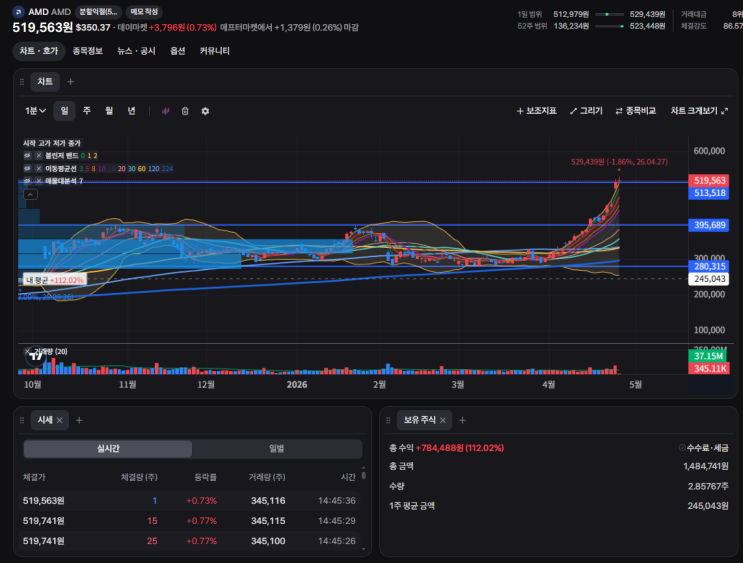Screen dimensions: 743x563
Task: Toggle visibility of 볼린저 밴드 indicator
Action: (x=27, y=155)
